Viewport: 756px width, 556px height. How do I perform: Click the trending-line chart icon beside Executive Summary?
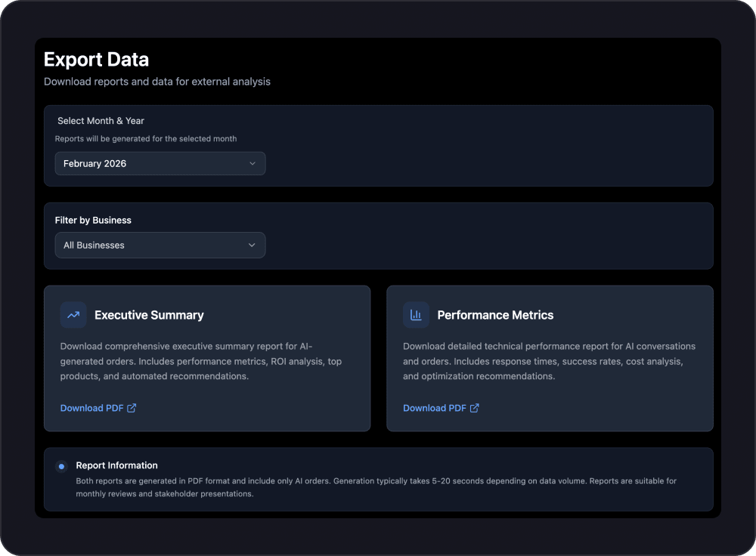pyautogui.click(x=73, y=315)
